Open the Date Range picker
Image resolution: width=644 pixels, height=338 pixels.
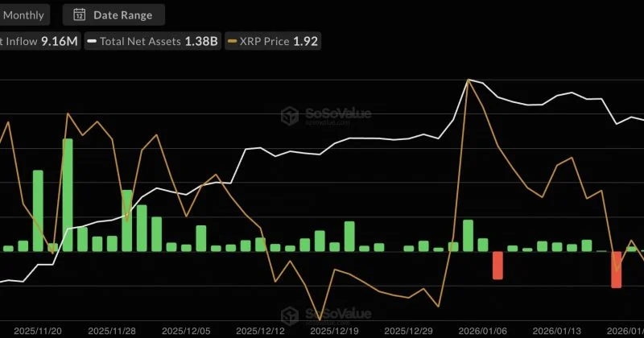pyautogui.click(x=114, y=15)
